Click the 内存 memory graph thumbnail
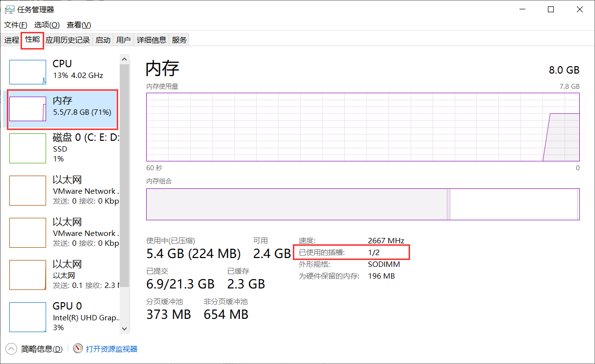 [x=28, y=109]
